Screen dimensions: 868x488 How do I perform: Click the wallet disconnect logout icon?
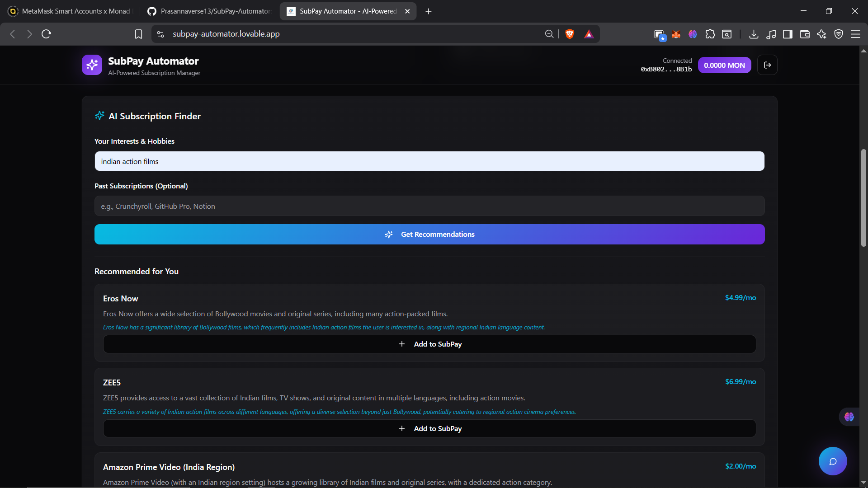[767, 65]
